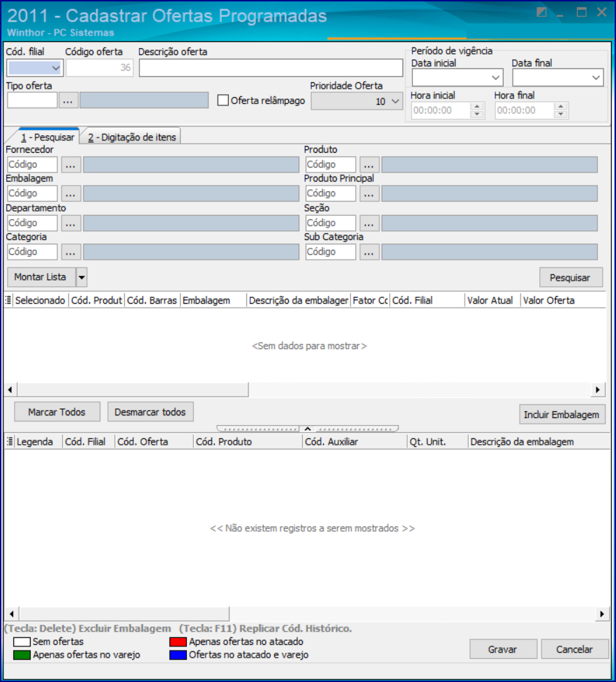Viewport: 616px width, 682px height.
Task: Sort by Valor Atual column header
Action: coord(493,301)
